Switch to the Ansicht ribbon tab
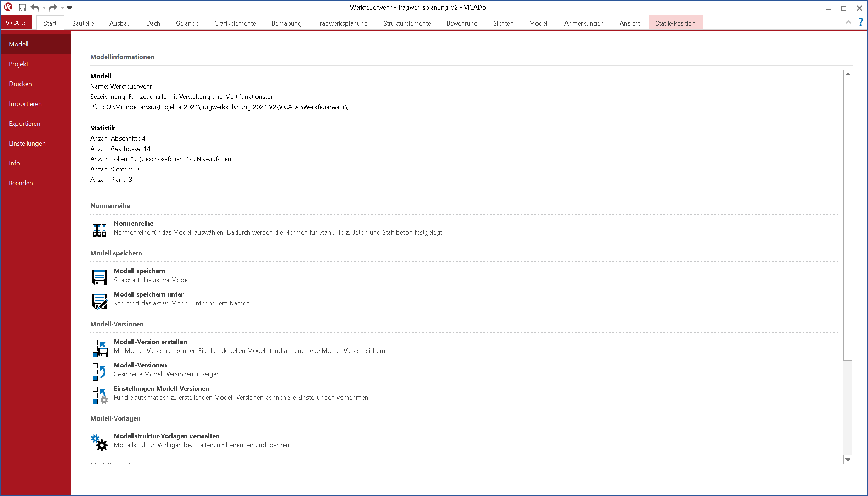 click(x=630, y=23)
